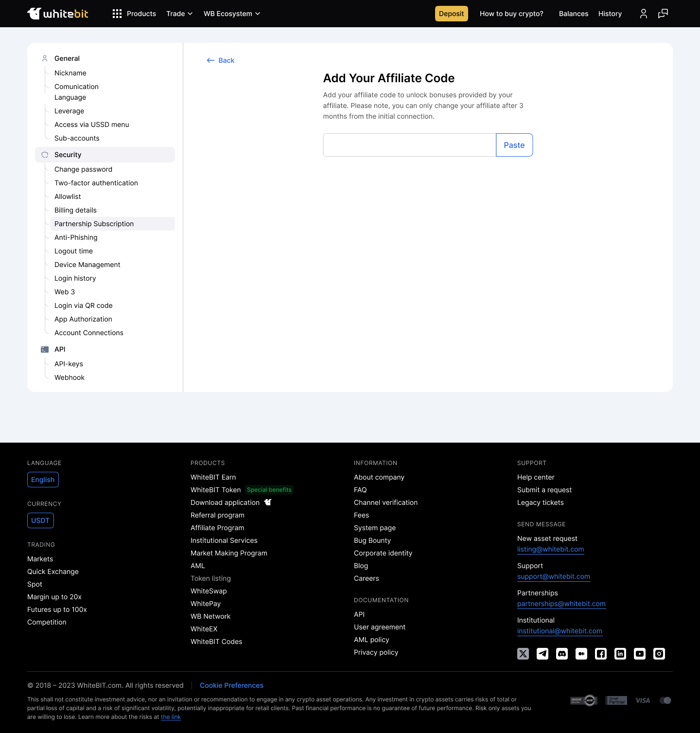The width and height of the screenshot is (700, 733).
Task: Change the English language selector
Action: [x=43, y=480]
